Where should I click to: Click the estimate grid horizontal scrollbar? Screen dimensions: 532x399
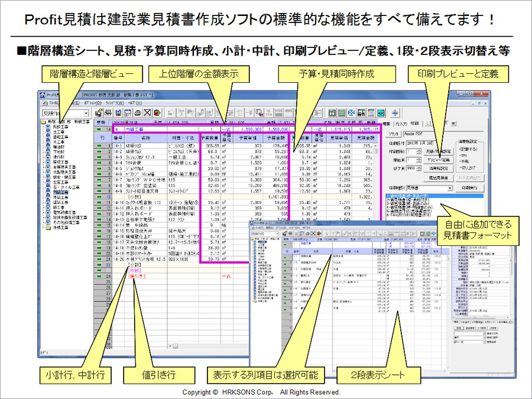tap(207, 346)
